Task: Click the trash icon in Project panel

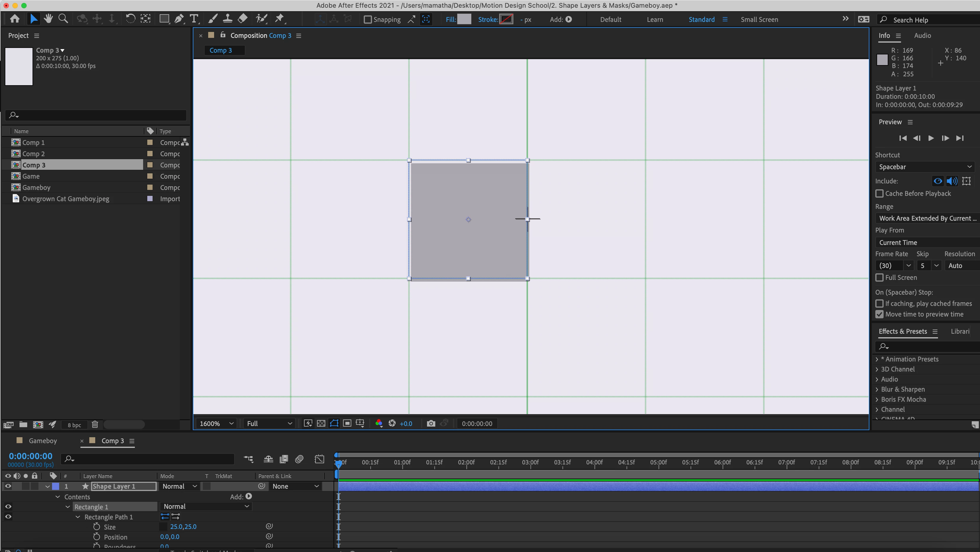Action: 95,425
